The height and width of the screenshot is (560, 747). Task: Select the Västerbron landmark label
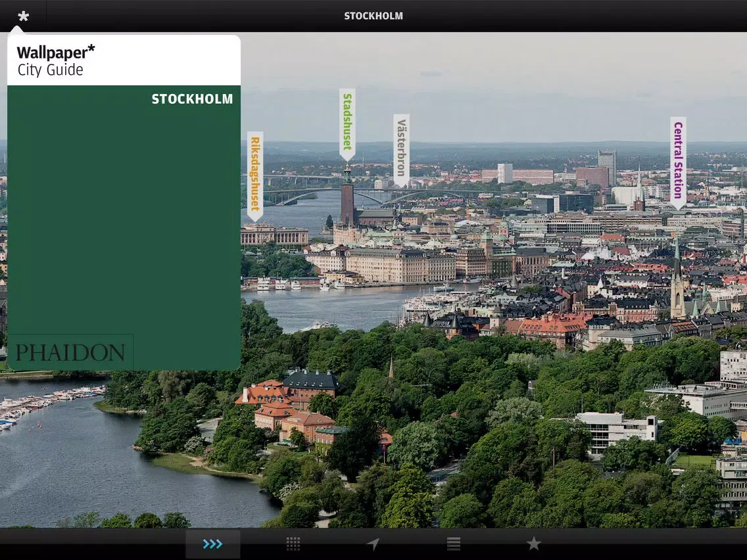coord(401,151)
